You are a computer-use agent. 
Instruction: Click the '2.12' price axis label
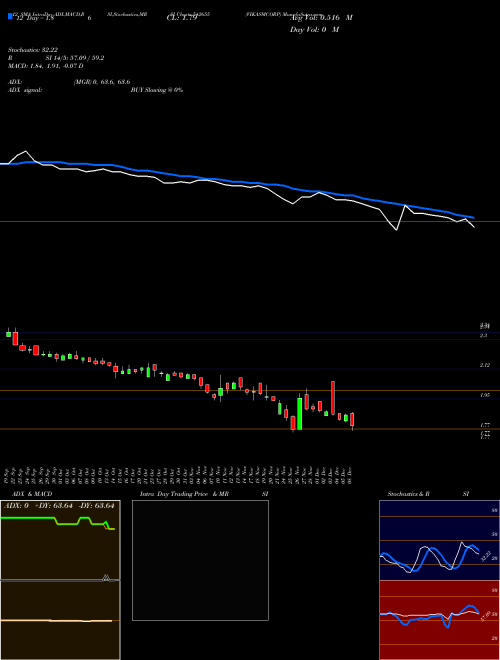[x=485, y=365]
